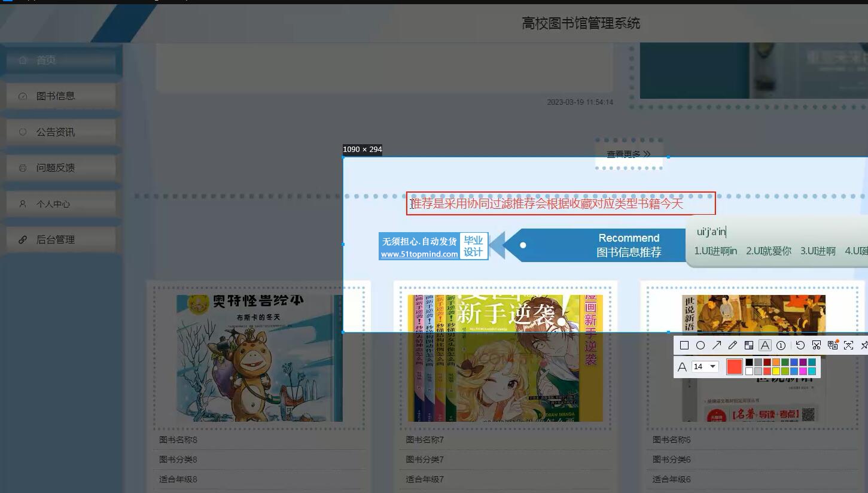Viewport: 868px width, 493px height.
Task: Pick the white color swatch
Action: [749, 371]
